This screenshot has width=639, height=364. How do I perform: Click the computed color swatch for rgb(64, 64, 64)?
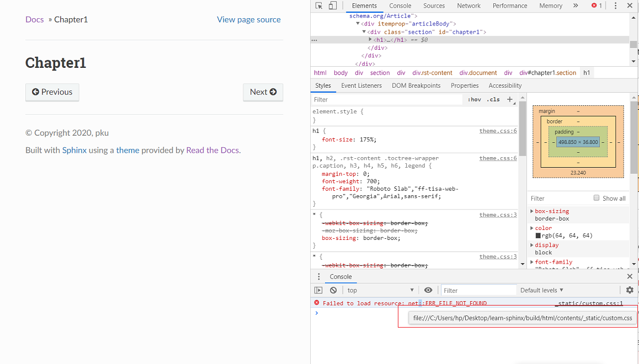pyautogui.click(x=538, y=235)
